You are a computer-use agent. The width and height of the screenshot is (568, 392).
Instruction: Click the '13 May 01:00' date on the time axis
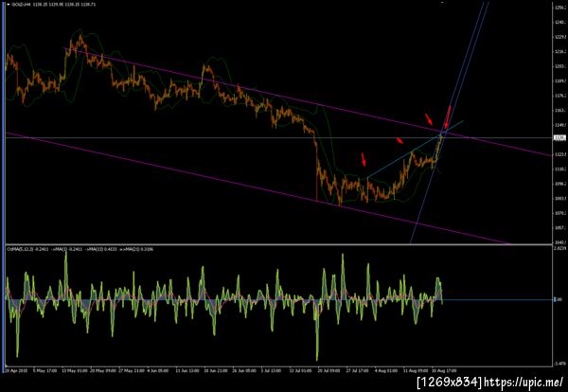pyautogui.click(x=74, y=370)
